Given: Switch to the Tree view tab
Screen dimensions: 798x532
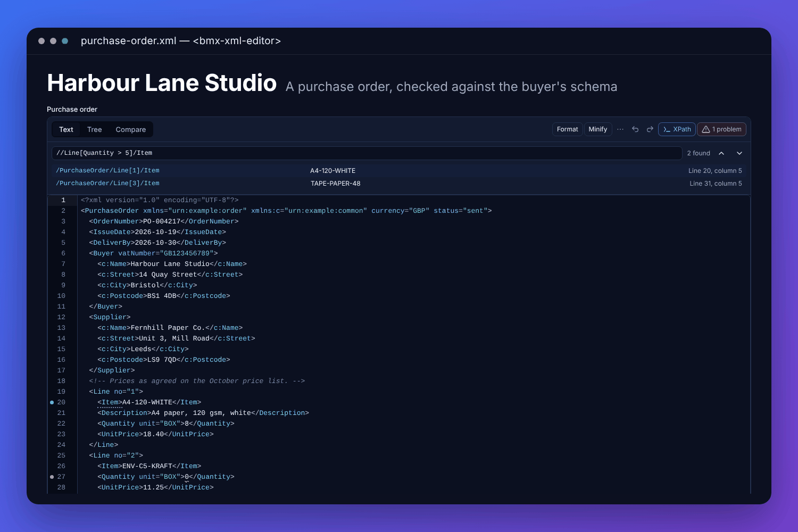Looking at the screenshot, I should [95, 129].
